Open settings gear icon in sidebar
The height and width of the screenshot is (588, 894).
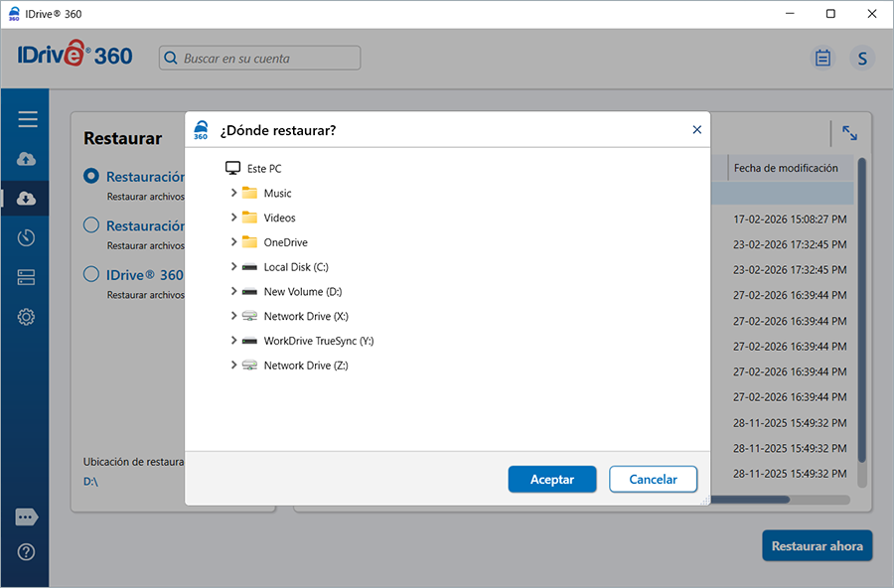click(x=27, y=317)
